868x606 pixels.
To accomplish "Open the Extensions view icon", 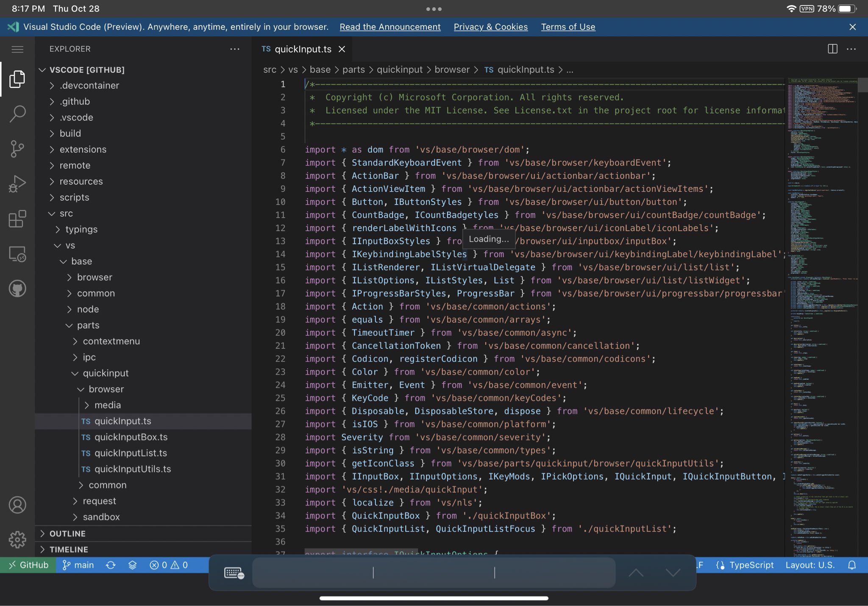I will coord(17,219).
